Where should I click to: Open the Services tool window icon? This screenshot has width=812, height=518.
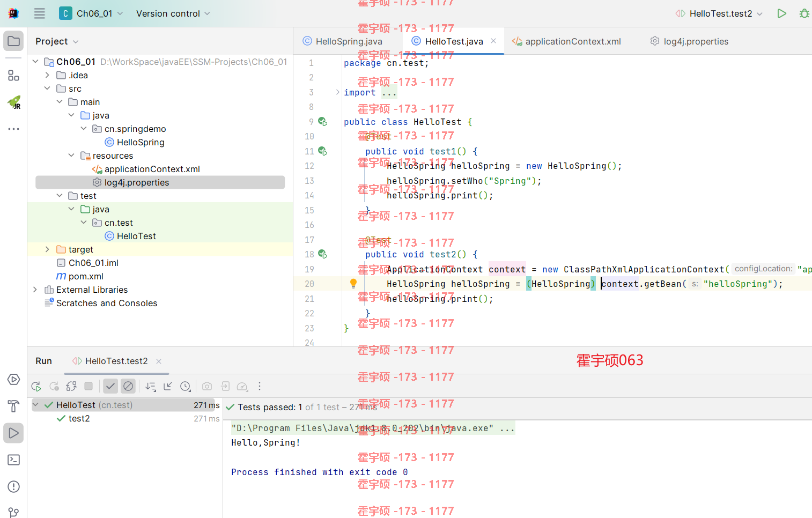[x=13, y=380]
